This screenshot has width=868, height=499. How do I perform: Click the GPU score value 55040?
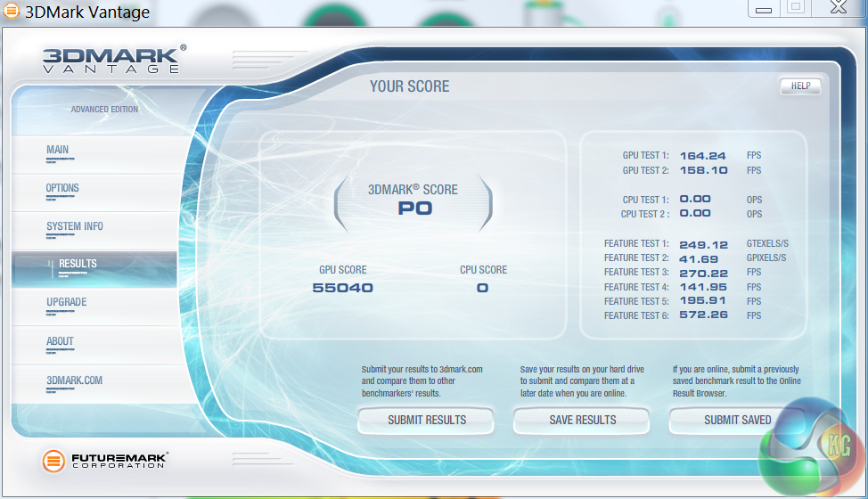pos(343,288)
